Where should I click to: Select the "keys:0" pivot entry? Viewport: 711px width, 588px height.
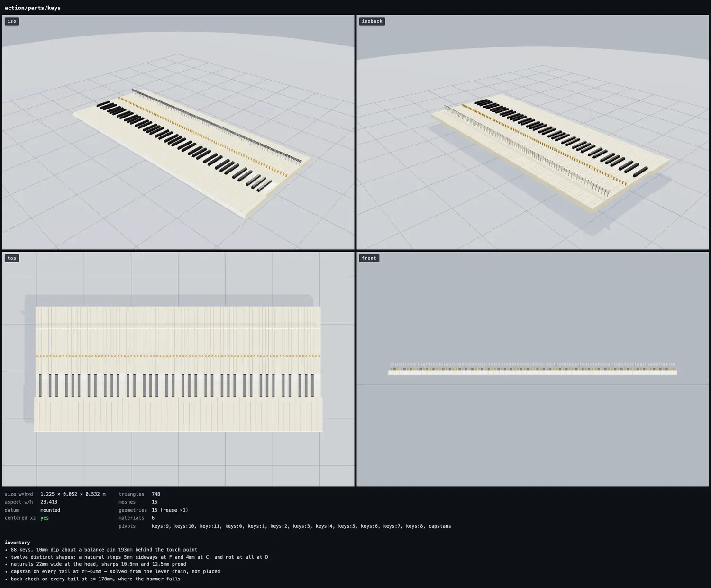234,526
